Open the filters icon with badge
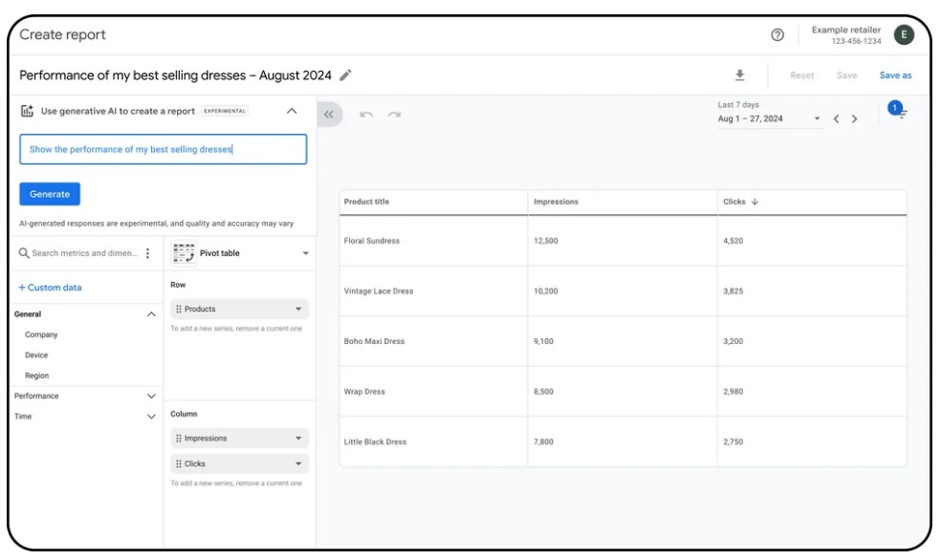This screenshot has width=940, height=560. pyautogui.click(x=899, y=113)
